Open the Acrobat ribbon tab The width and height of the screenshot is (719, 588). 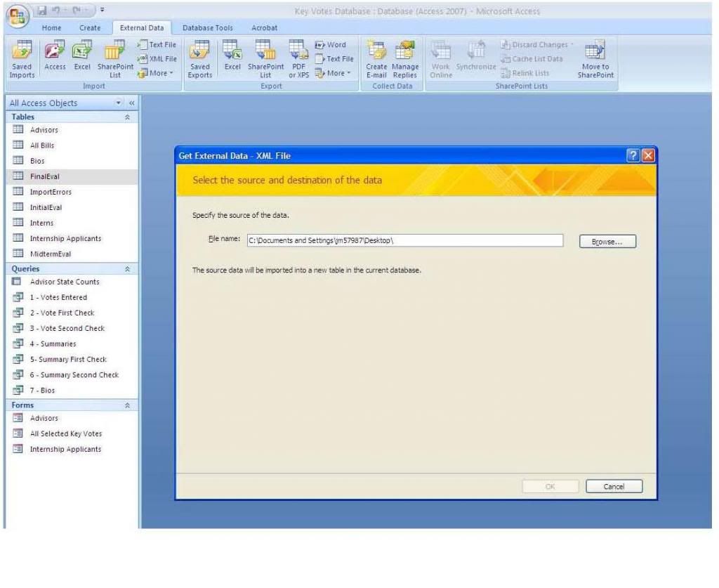[x=264, y=27]
